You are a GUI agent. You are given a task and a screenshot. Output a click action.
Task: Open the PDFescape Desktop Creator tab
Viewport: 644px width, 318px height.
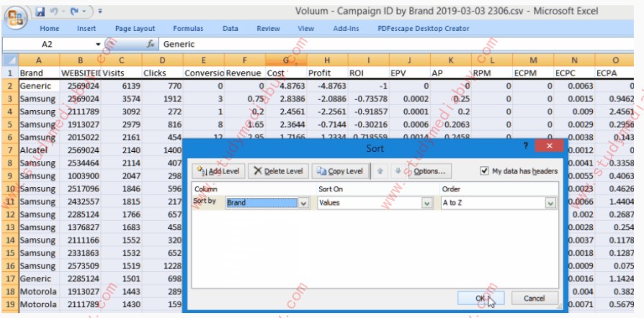point(423,28)
